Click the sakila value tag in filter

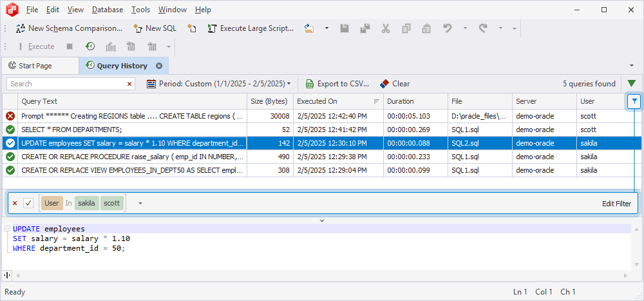87,203
